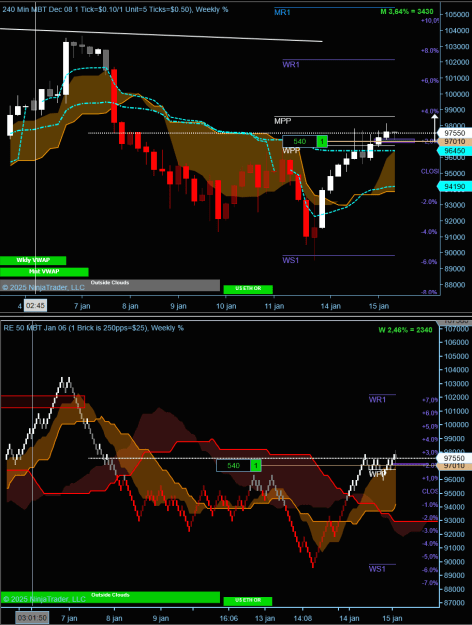472x625 pixels.
Task: Select the cyan 94190 price marker
Action: [454, 186]
